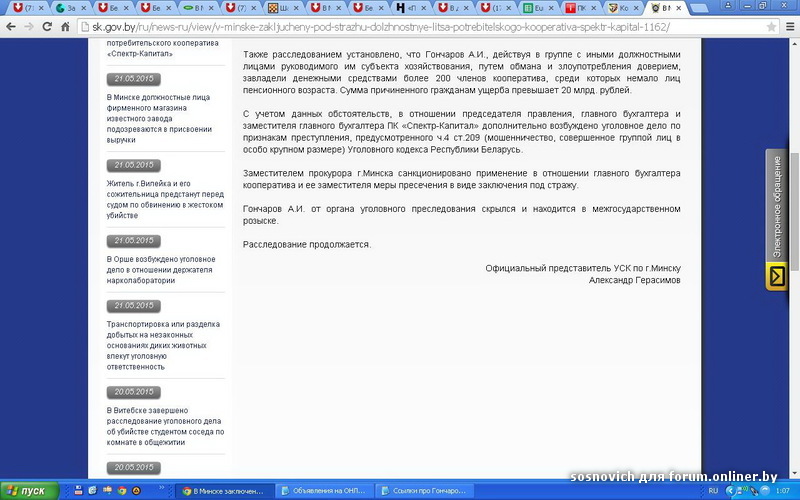Bookmark this page with the star icon
The width and height of the screenshot is (800, 500).
coord(771,27)
